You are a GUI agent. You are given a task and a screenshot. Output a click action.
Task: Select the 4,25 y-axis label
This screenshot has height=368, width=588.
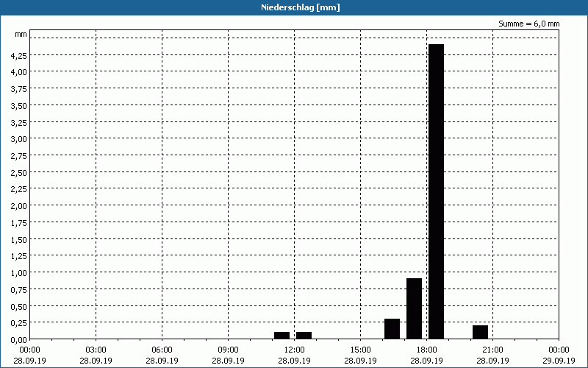(x=19, y=56)
